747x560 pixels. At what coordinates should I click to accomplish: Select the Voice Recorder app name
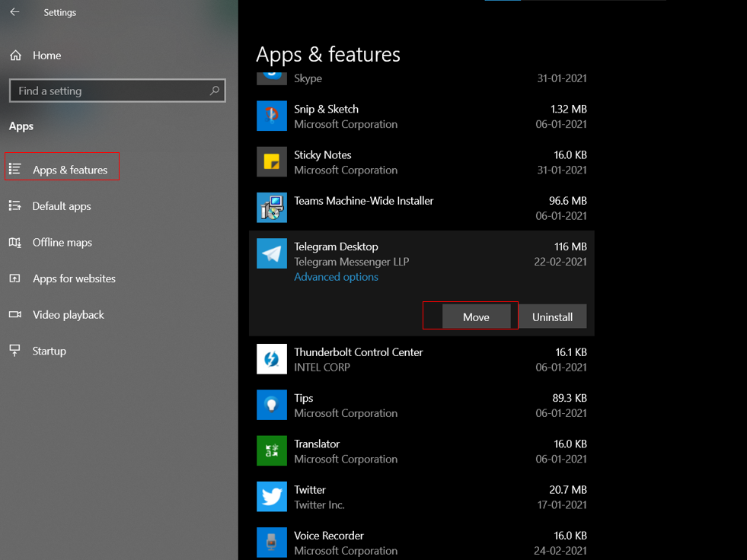(329, 536)
